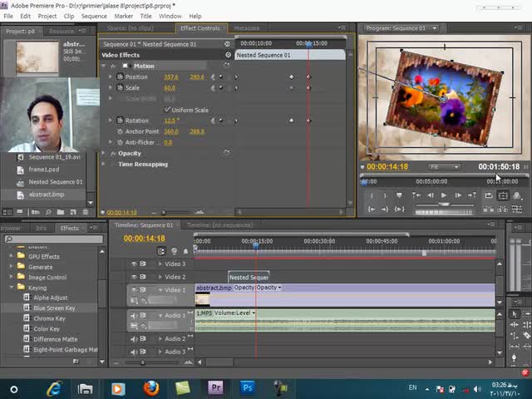This screenshot has width=532, height=399.
Task: Click the Scale value 60.0
Action: click(x=170, y=87)
